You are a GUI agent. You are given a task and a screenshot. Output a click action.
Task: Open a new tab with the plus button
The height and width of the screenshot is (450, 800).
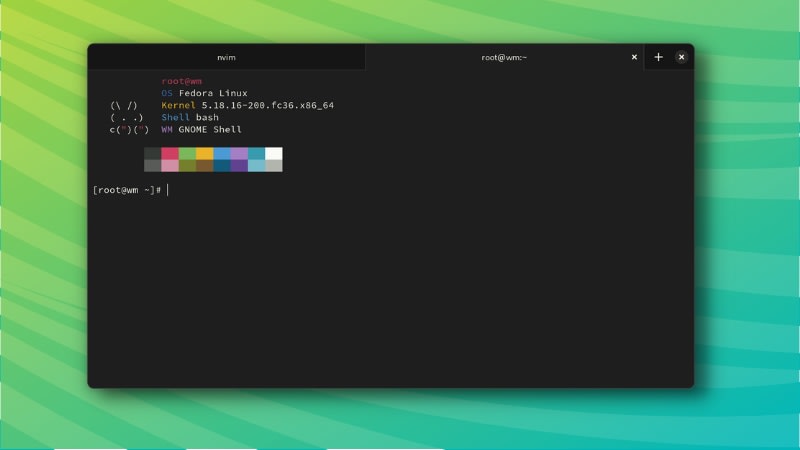[658, 57]
